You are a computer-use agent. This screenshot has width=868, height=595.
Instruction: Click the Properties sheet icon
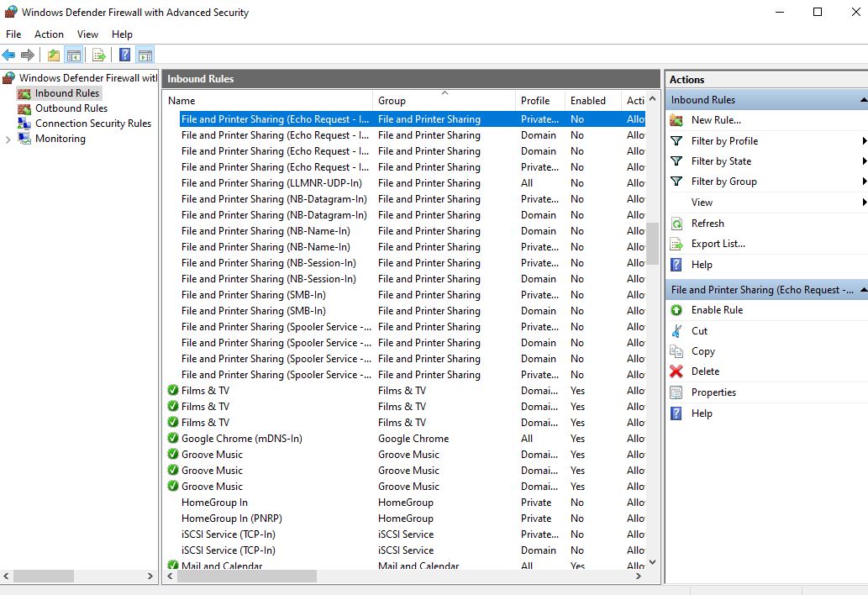(676, 392)
